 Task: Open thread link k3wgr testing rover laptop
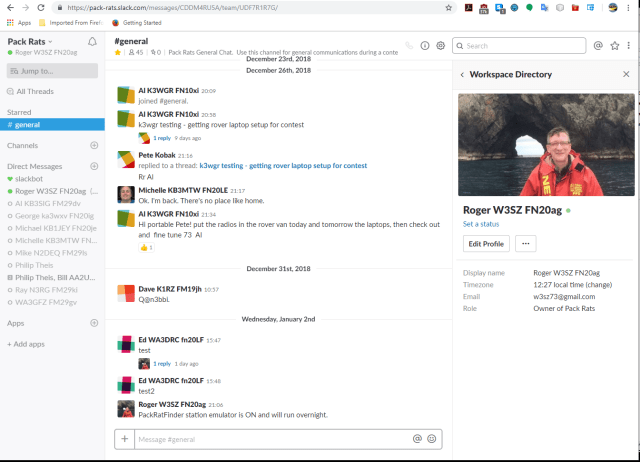[283, 166]
